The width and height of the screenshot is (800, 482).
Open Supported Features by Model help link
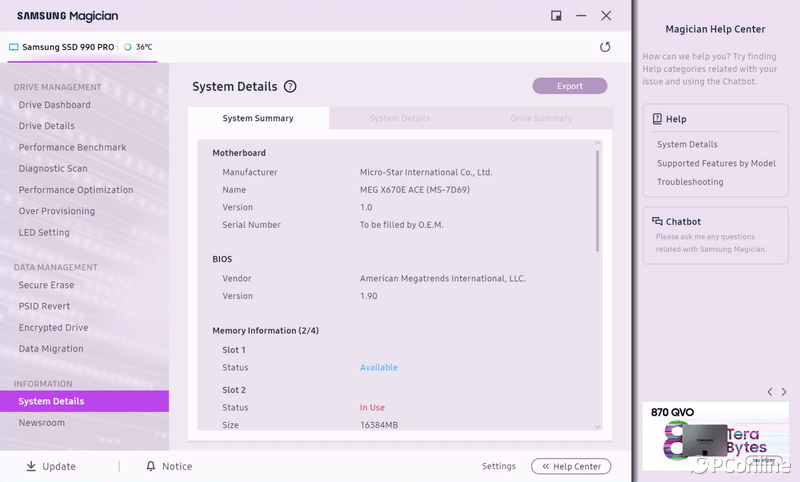tap(716, 163)
